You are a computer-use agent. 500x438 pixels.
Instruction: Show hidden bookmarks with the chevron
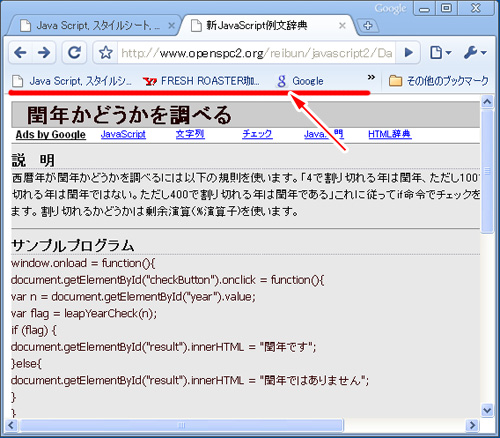(371, 77)
